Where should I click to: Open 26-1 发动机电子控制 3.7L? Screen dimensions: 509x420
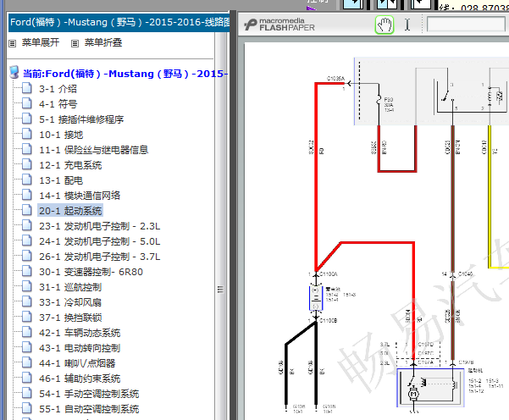point(100,257)
